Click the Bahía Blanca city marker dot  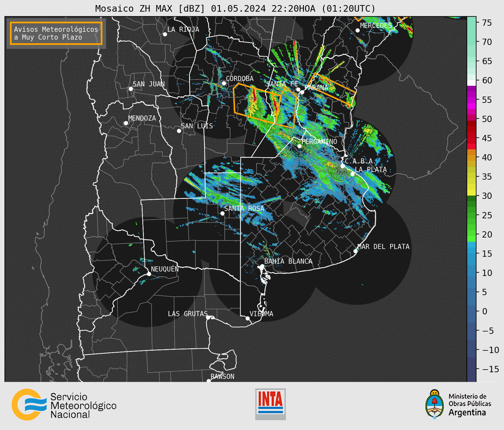pos(262,266)
